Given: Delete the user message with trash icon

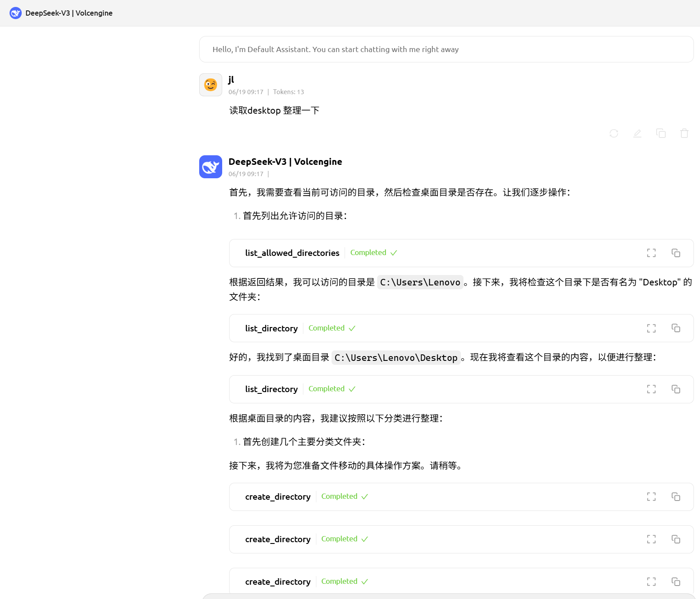Looking at the screenshot, I should pos(684,133).
